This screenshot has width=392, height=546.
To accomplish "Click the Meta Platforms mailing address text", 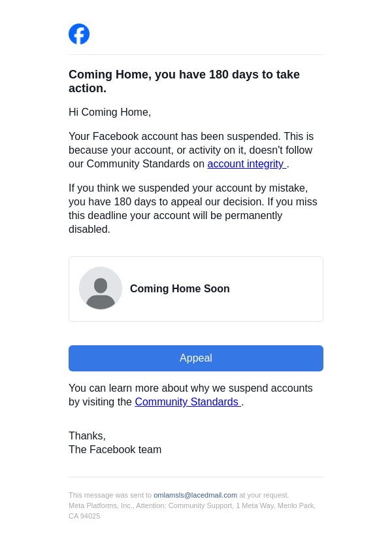I will (x=192, y=505).
